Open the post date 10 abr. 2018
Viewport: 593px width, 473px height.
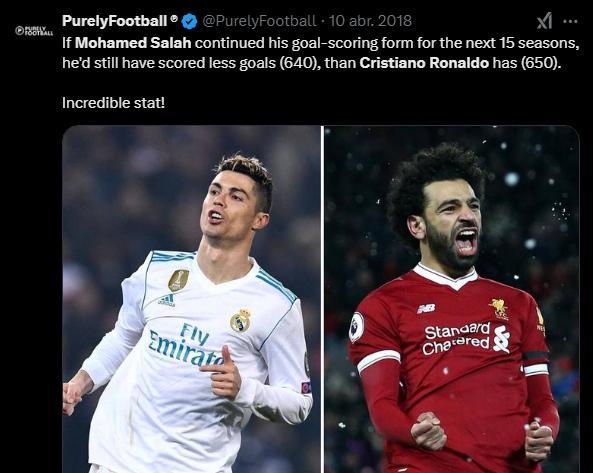pyautogui.click(x=370, y=21)
